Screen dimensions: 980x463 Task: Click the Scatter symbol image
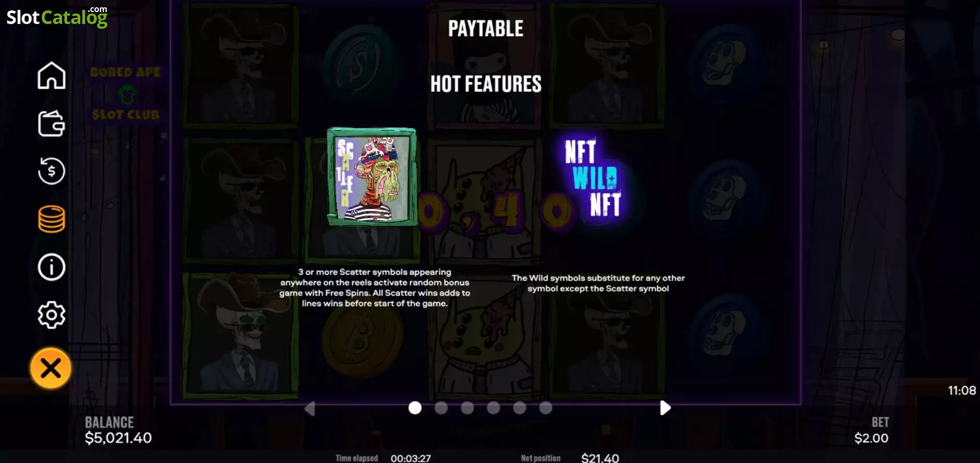(372, 177)
